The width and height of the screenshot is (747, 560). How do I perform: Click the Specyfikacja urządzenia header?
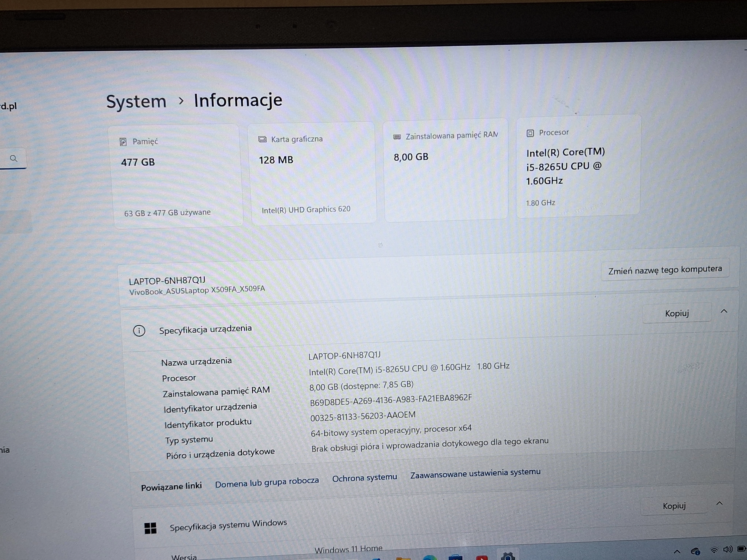click(205, 329)
